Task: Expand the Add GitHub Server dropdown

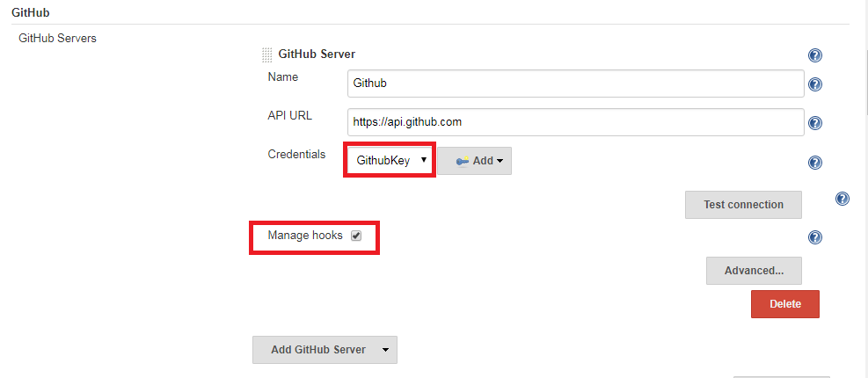Action: 325,350
